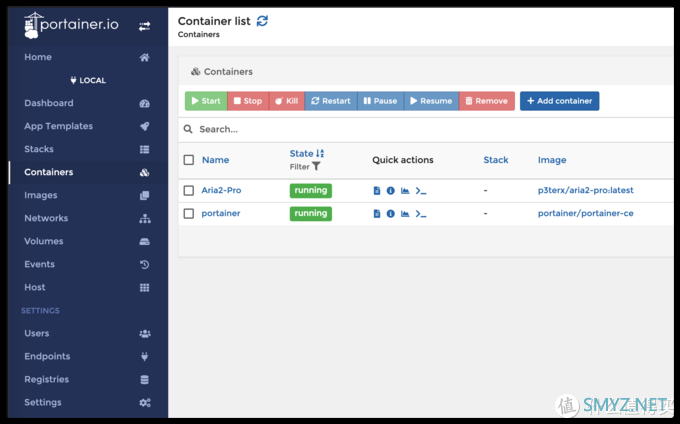Viewport: 680px width, 424px height.
Task: Open console icon for Aria2-Pro
Action: click(421, 191)
